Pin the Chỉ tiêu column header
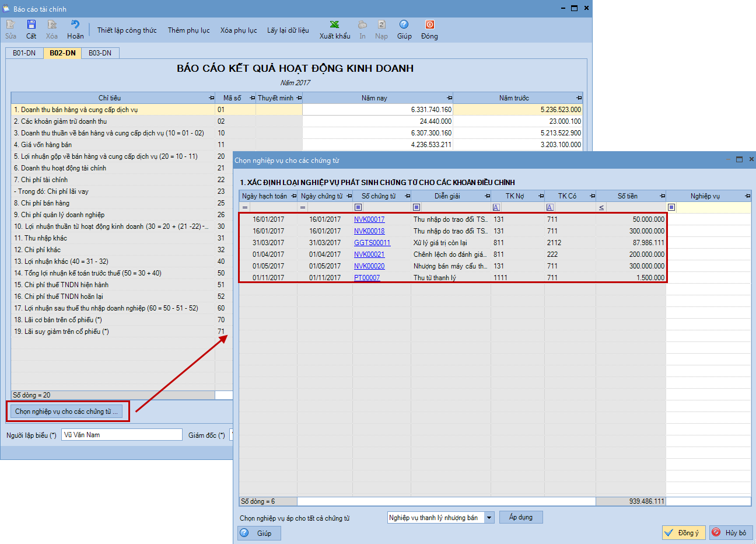The height and width of the screenshot is (544, 756). (x=211, y=98)
